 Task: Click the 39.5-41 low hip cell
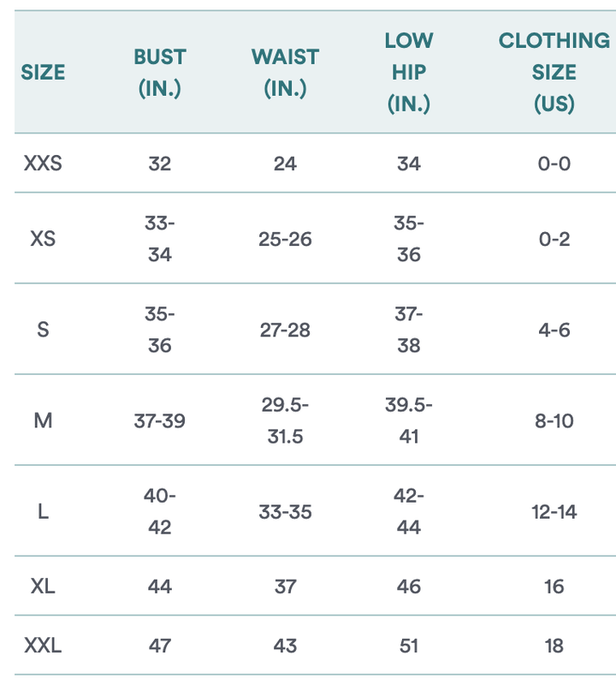(409, 420)
